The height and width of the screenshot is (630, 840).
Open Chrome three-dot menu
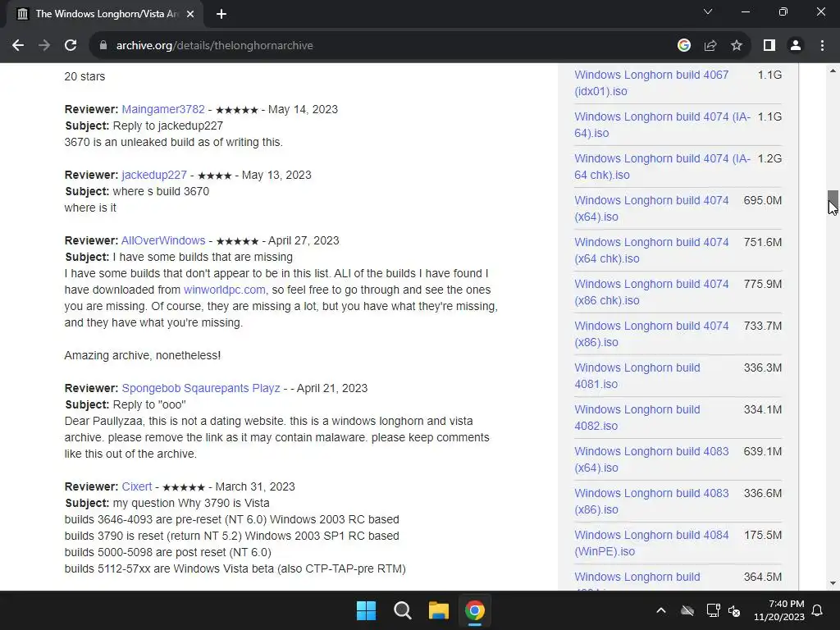pos(822,46)
